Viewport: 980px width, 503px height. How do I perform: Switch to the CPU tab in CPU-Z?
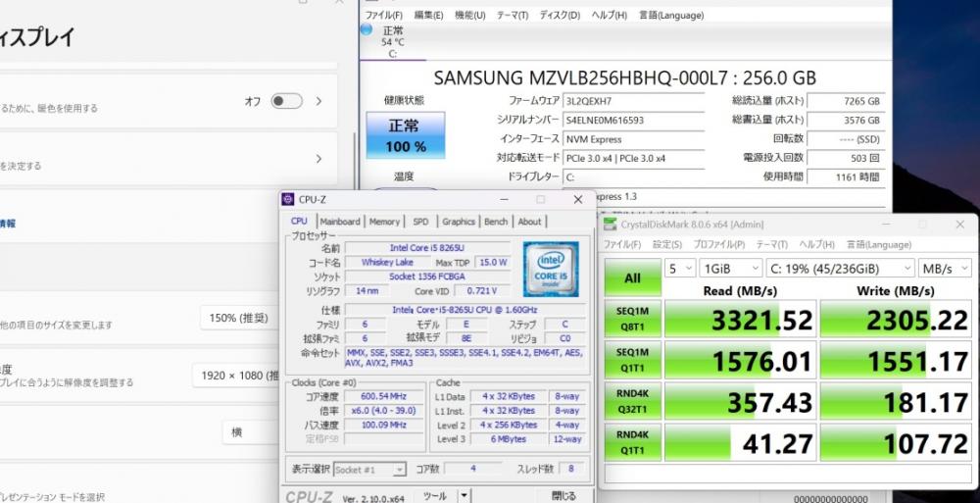point(299,221)
